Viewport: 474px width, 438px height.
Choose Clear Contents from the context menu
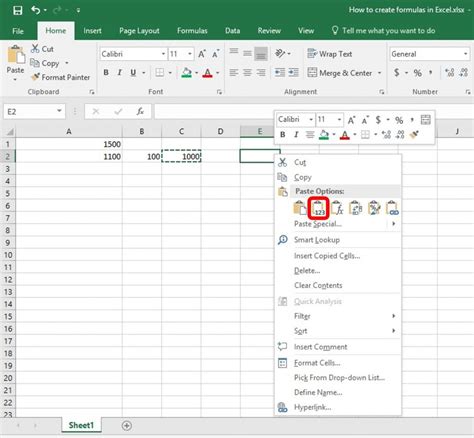[x=318, y=285]
